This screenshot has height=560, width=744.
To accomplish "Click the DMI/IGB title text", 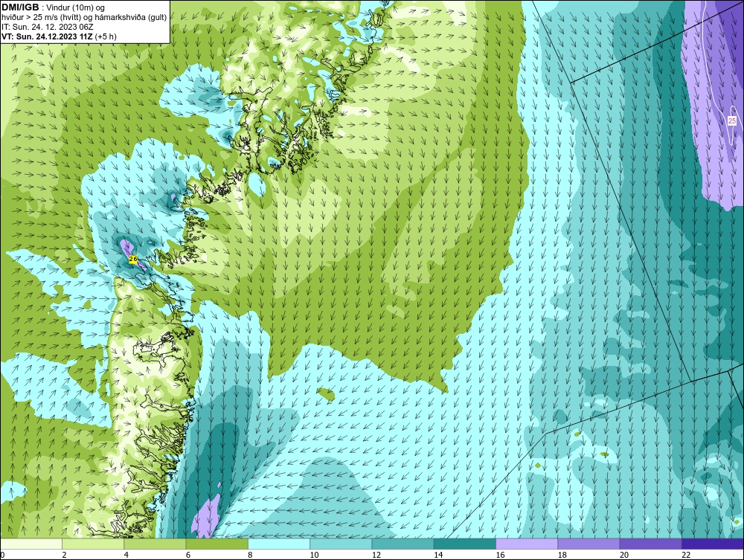I will pyautogui.click(x=20, y=7).
